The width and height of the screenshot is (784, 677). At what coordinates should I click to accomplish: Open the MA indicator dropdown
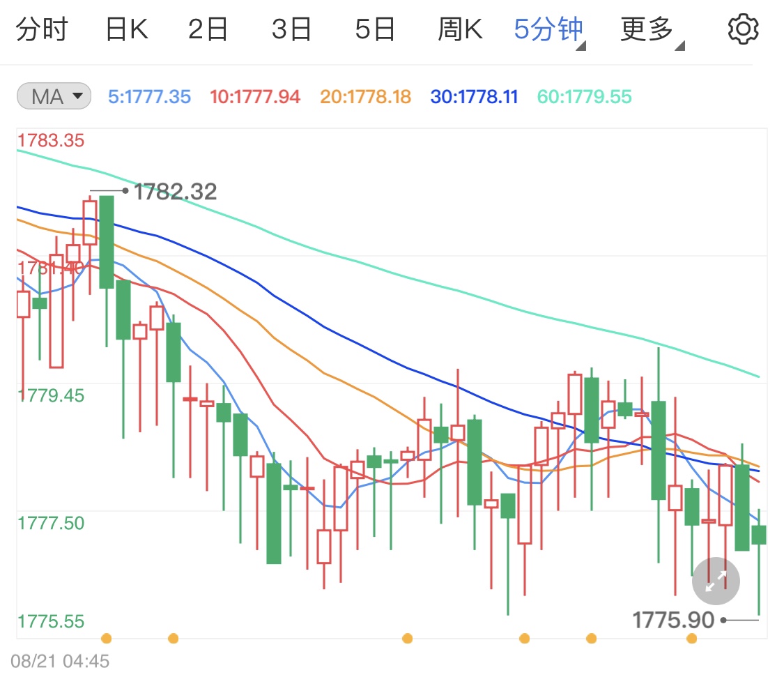[52, 96]
